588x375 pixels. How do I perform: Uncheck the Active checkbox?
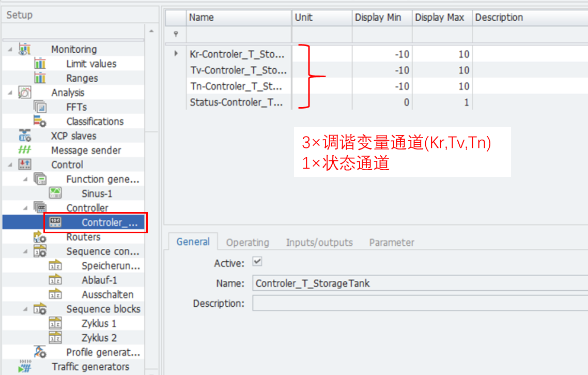pos(257,261)
